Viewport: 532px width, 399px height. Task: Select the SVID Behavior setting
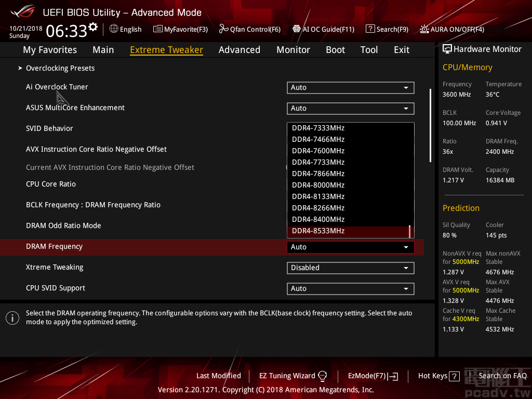[x=49, y=129]
